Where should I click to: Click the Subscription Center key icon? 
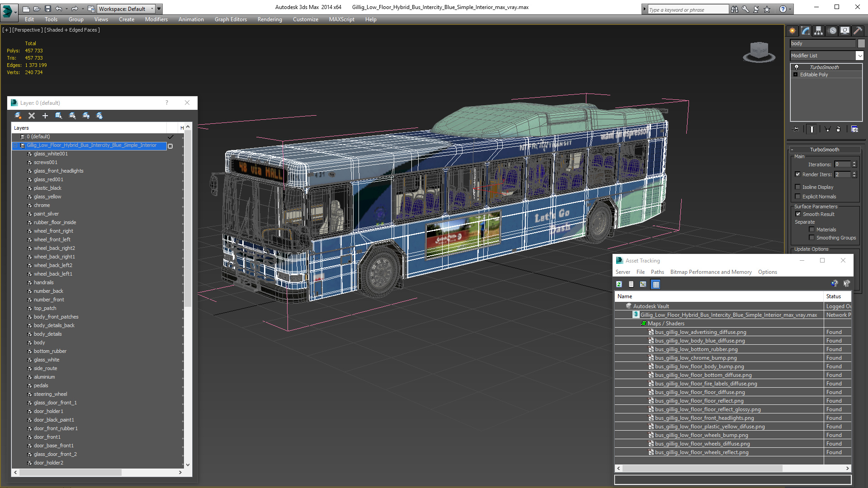point(745,9)
